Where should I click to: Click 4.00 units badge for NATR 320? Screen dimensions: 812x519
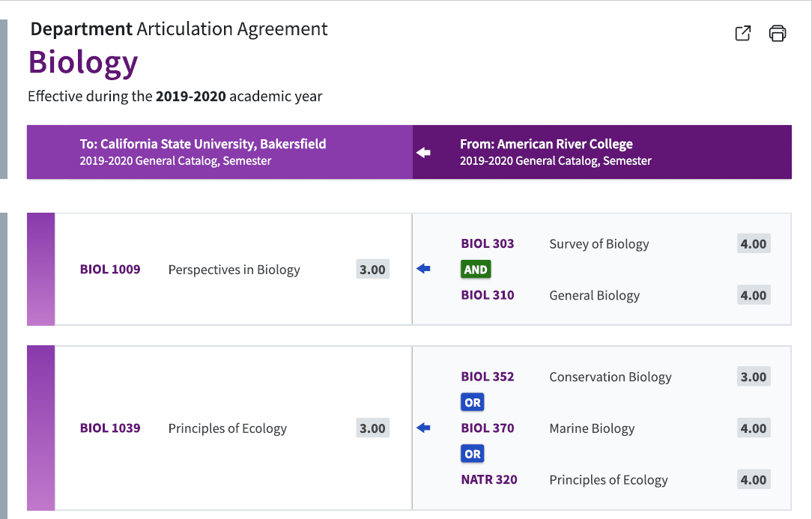tap(754, 479)
